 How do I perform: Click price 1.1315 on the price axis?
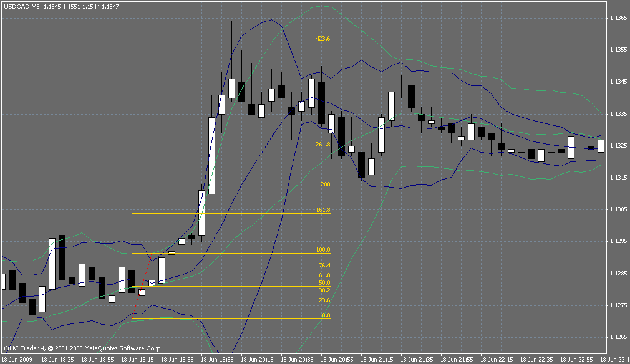tap(618, 178)
